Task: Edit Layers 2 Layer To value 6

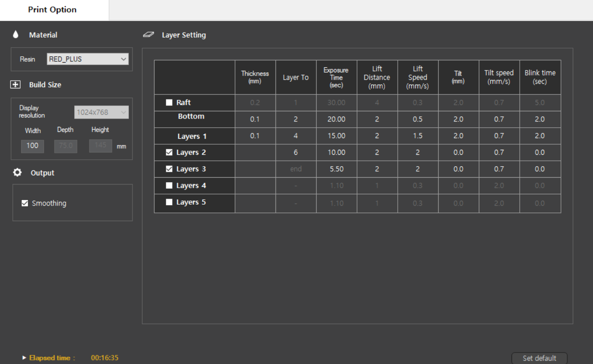Action: click(x=296, y=152)
